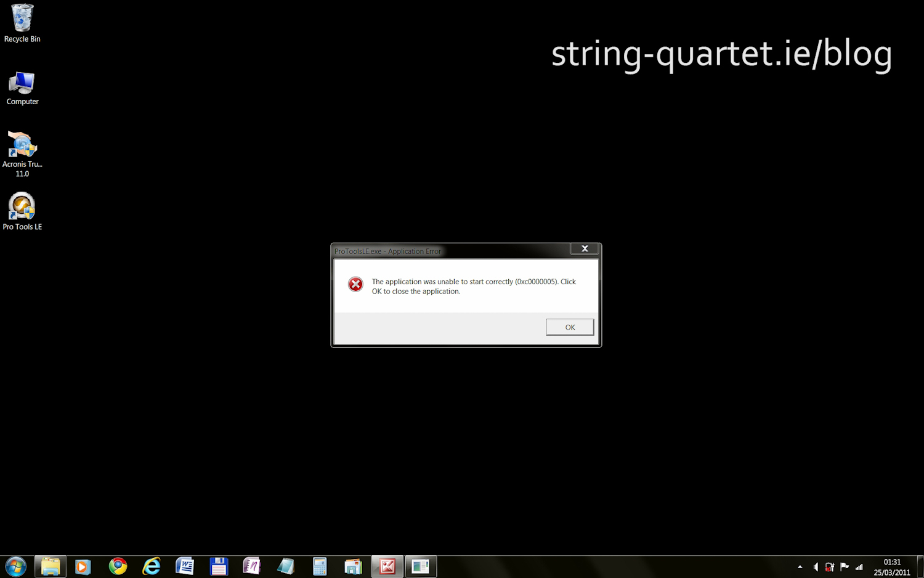Select the Computer desktop icon
924x578 pixels.
coord(22,88)
